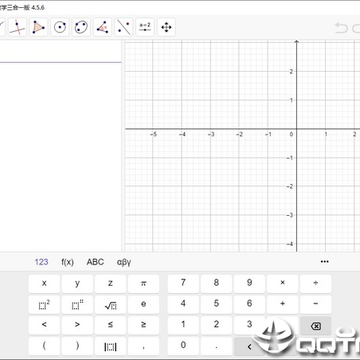The width and height of the screenshot is (360, 360).
Task: Tap the comma key
Action: point(143,346)
